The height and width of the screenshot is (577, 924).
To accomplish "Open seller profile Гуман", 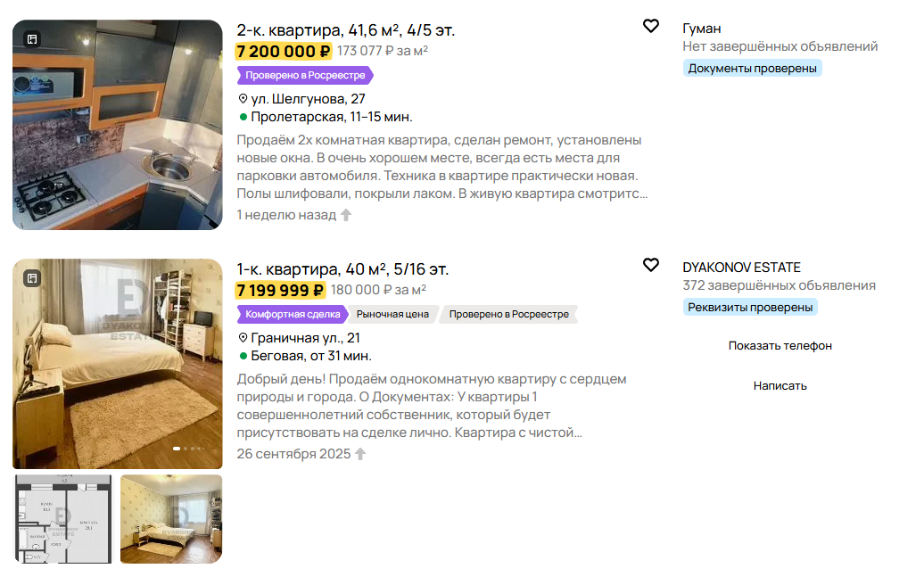I will (701, 29).
